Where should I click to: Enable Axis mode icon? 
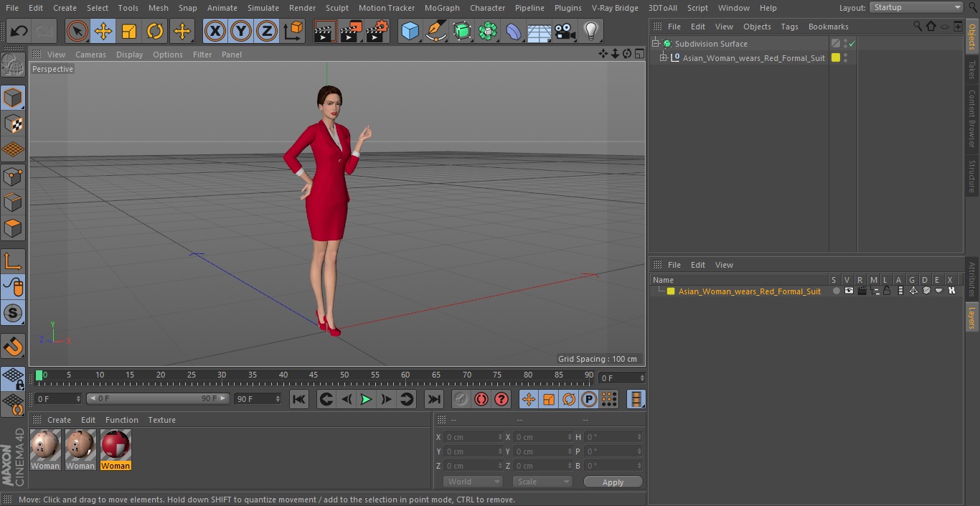13,261
